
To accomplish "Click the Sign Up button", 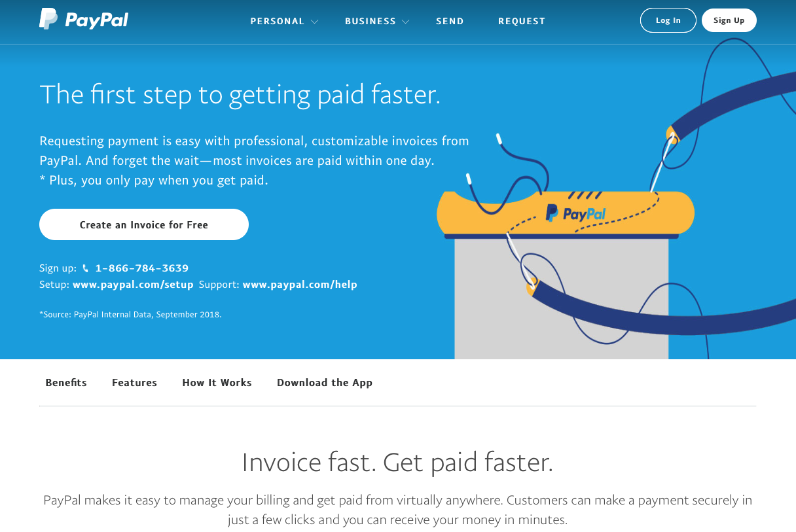I will 729,20.
